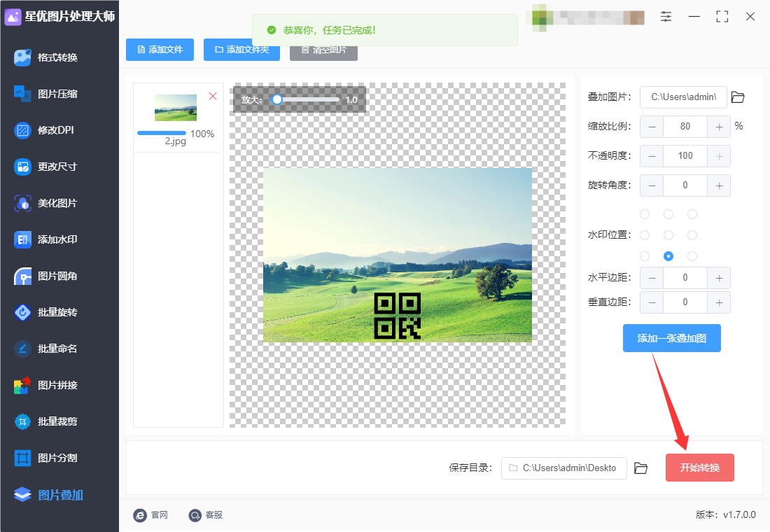Select the 修改DPI tool icon
Screen dimensions: 770x532
[22, 130]
